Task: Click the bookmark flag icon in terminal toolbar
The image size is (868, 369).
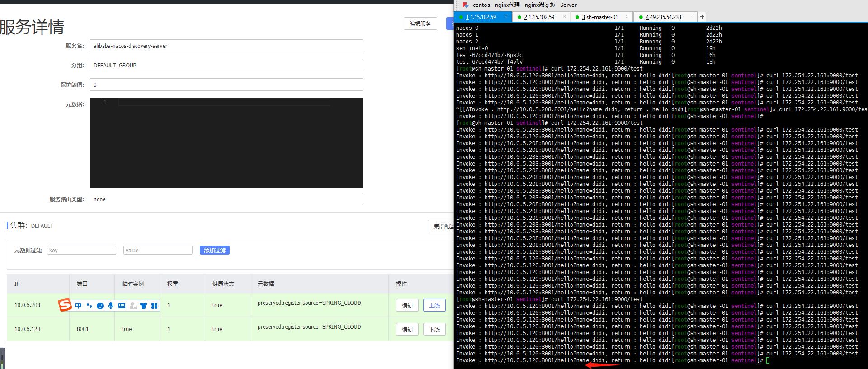Action: coord(465,5)
